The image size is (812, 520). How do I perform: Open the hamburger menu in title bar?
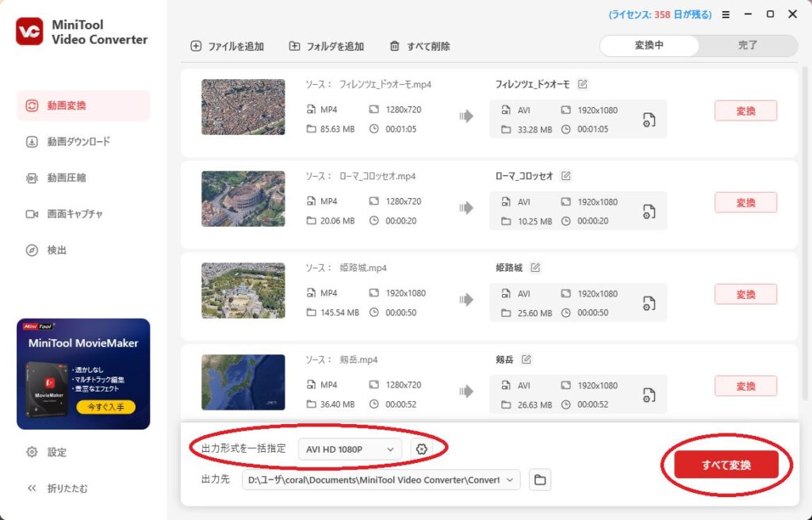[726, 14]
